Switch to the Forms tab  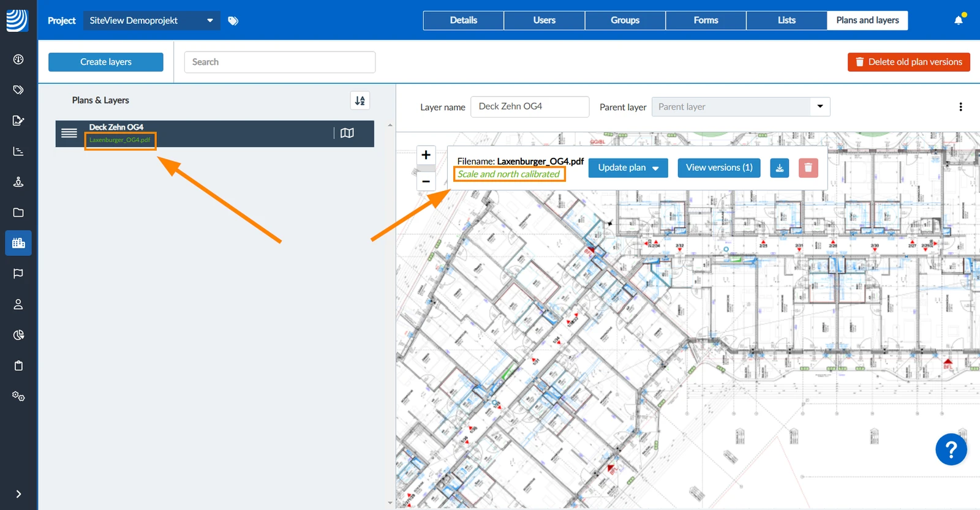coord(706,20)
